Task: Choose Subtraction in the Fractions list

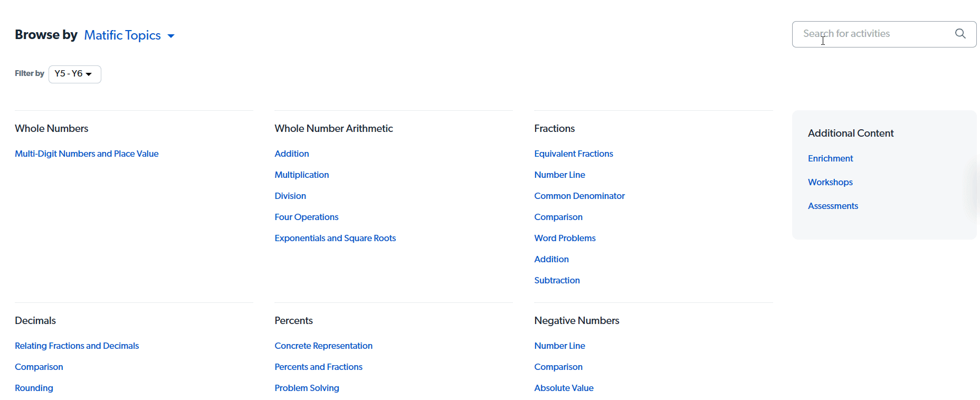Action: coord(557,280)
